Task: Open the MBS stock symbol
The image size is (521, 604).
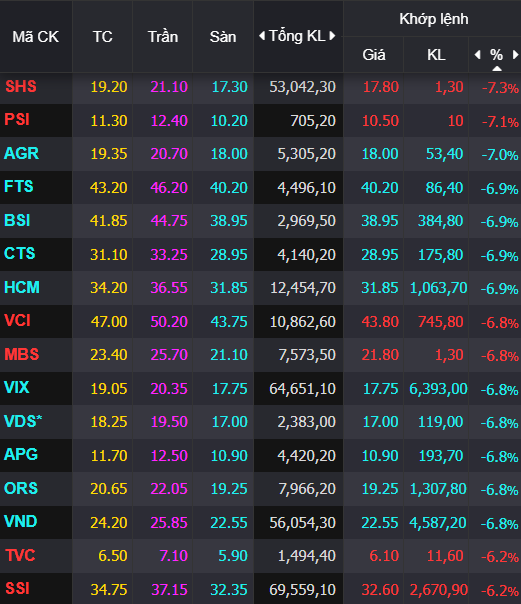Action: [22, 354]
